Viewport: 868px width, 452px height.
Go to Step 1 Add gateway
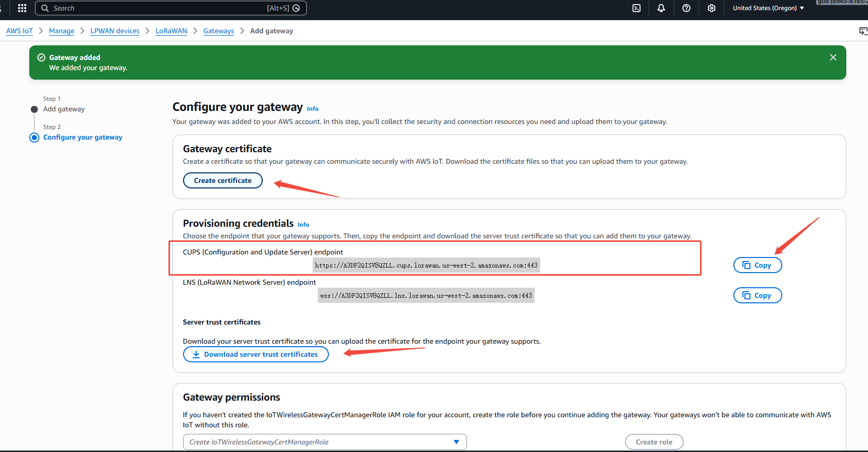click(64, 109)
